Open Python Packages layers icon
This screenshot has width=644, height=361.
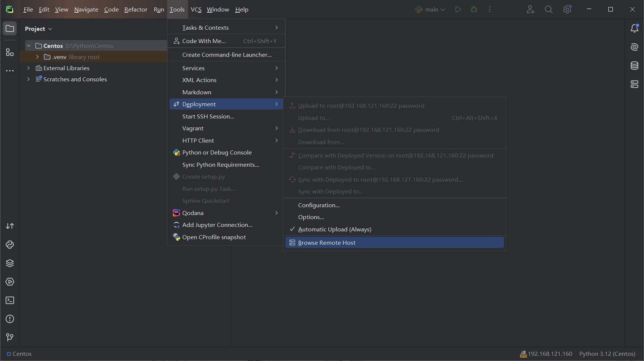point(10,263)
